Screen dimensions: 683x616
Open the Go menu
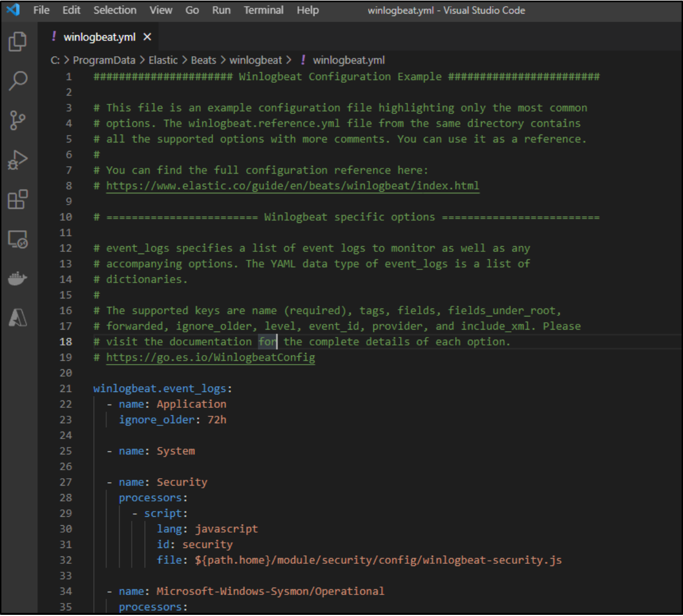pyautogui.click(x=192, y=10)
